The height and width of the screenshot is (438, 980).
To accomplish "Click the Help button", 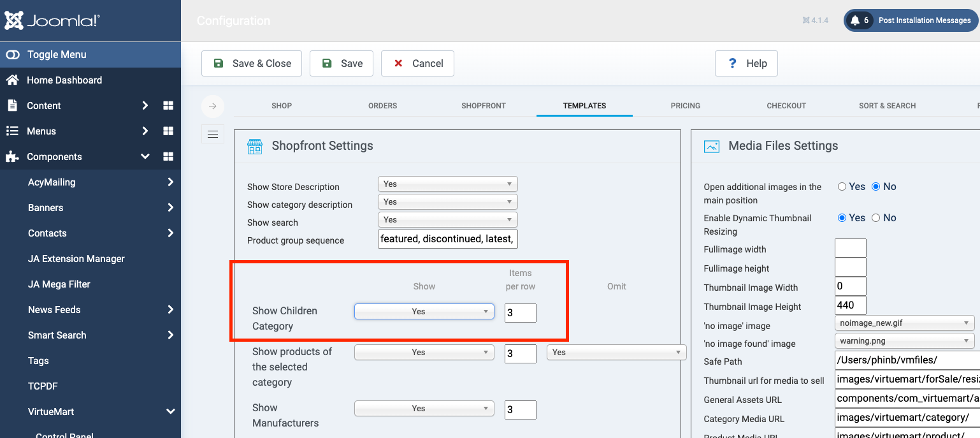I will click(x=746, y=64).
